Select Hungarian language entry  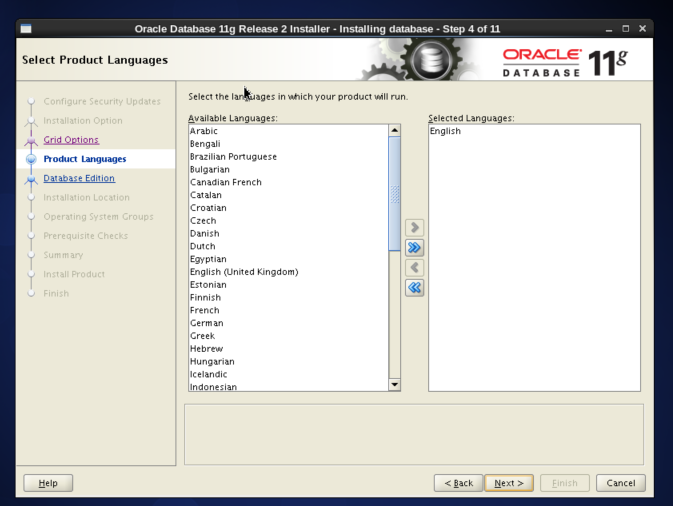click(288, 361)
